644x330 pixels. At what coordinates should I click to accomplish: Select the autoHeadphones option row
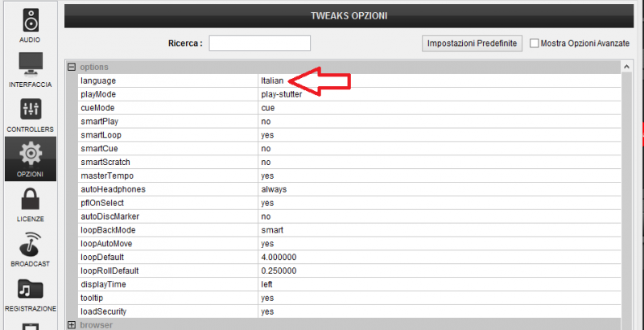[349, 189]
